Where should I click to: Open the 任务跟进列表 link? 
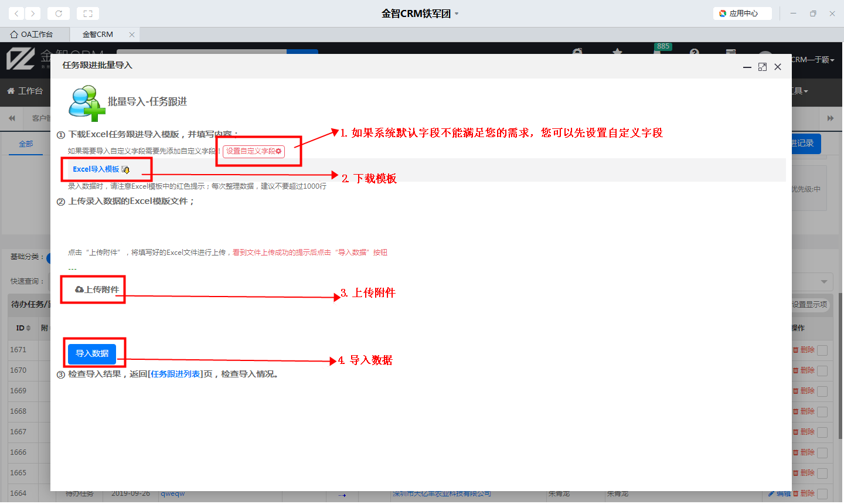click(x=175, y=374)
